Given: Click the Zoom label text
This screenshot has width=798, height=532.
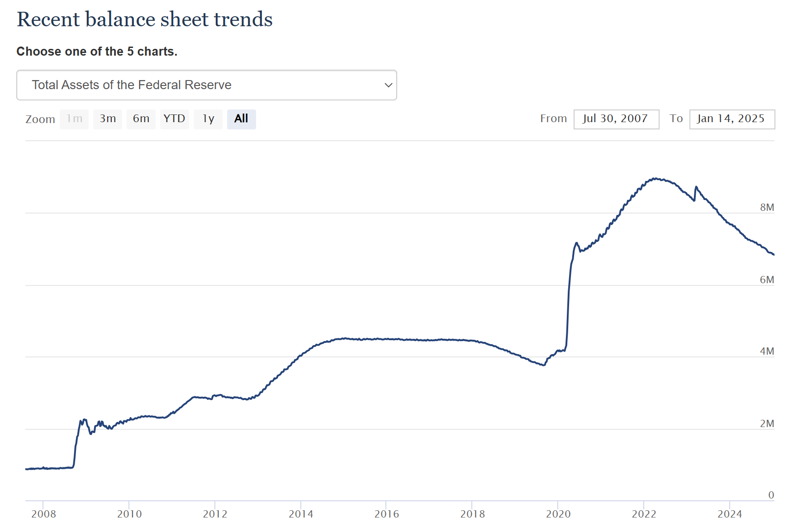Looking at the screenshot, I should coord(40,119).
